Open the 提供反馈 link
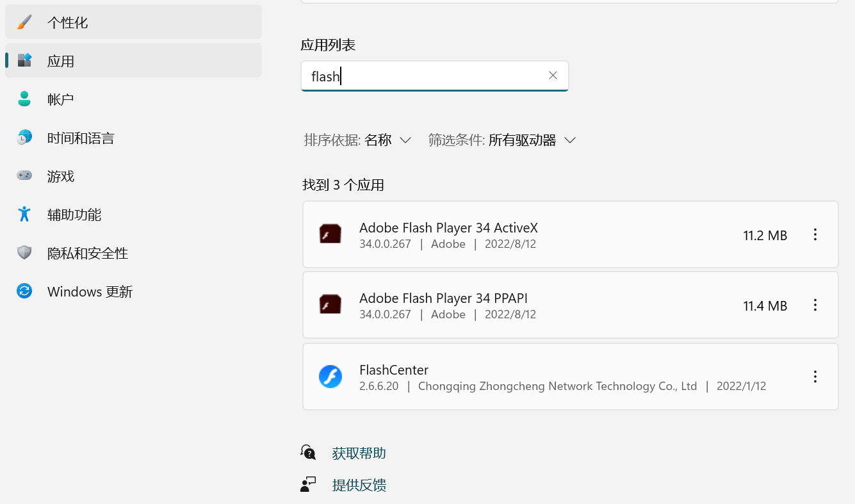 pyautogui.click(x=359, y=485)
